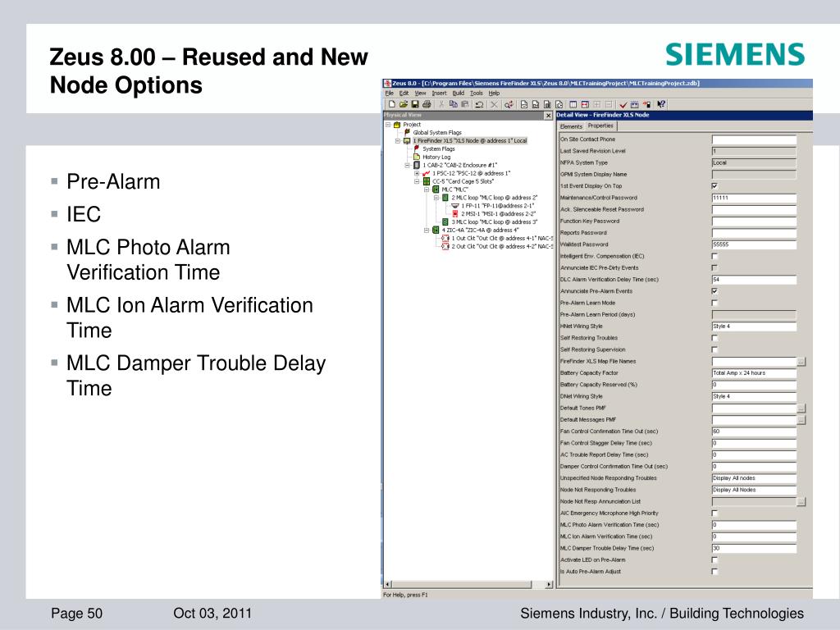Open the Tools menu
The width and height of the screenshot is (840, 630).
[x=477, y=94]
